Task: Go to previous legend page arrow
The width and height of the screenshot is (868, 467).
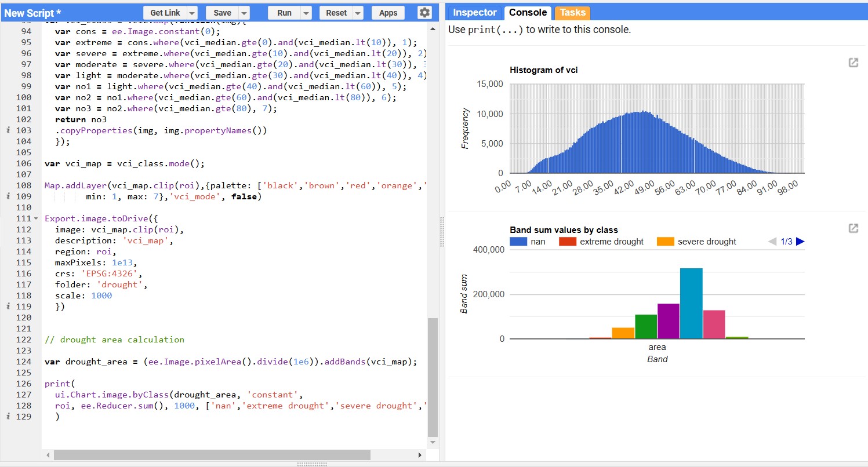Action: point(772,242)
